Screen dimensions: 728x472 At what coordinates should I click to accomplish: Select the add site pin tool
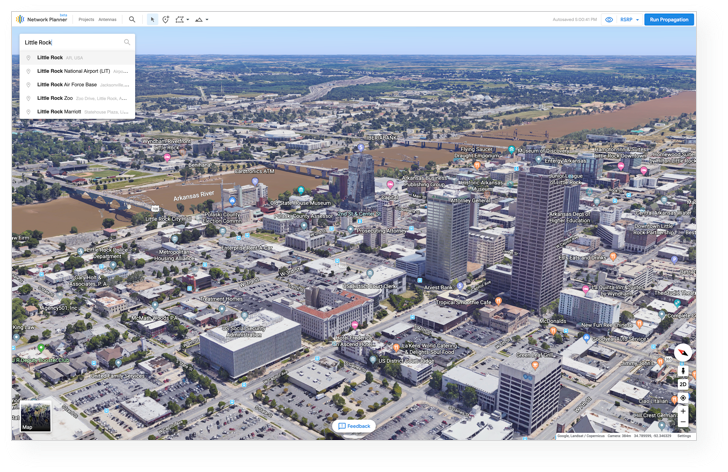click(x=166, y=19)
